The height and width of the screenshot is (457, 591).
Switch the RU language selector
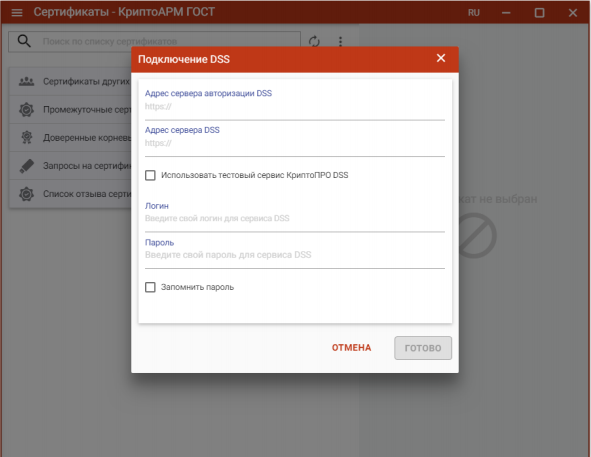474,13
